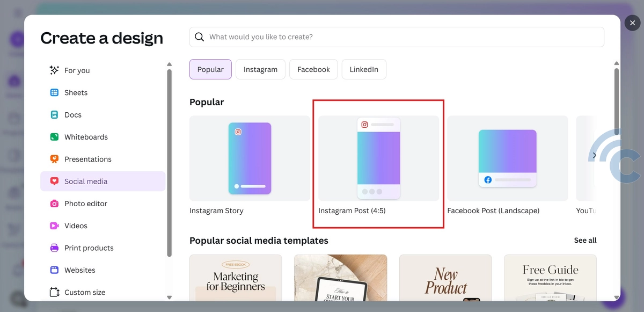Click the design search input field
The height and width of the screenshot is (312, 644).
(402, 37)
